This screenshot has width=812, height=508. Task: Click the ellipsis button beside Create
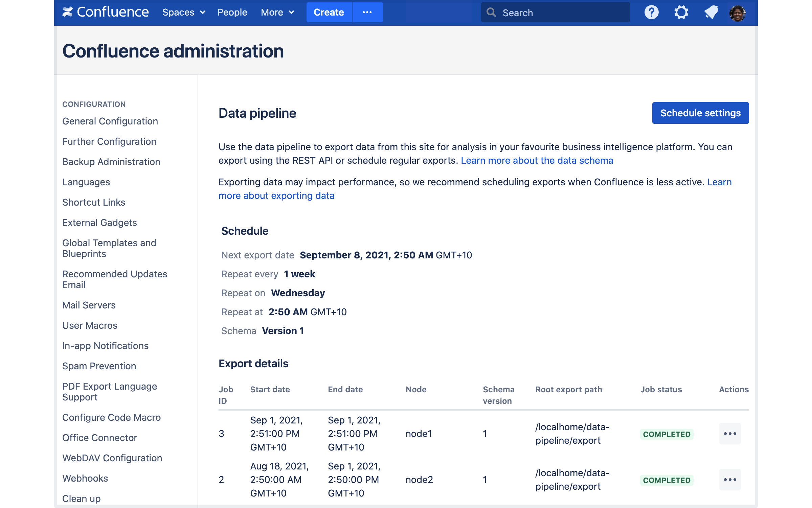pos(367,12)
